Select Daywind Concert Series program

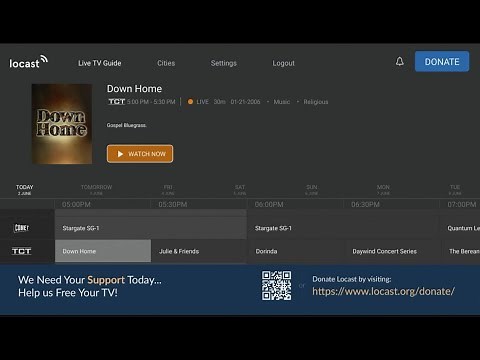[392, 251]
